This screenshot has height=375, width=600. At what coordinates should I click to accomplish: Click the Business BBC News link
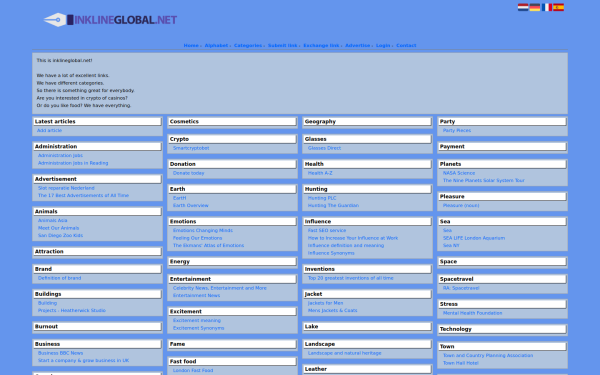(x=60, y=353)
